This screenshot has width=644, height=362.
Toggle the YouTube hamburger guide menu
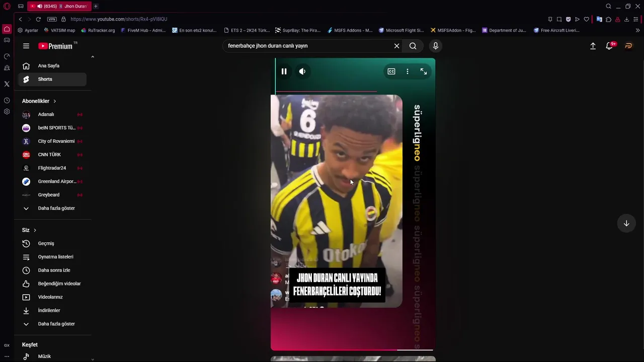[x=26, y=46]
